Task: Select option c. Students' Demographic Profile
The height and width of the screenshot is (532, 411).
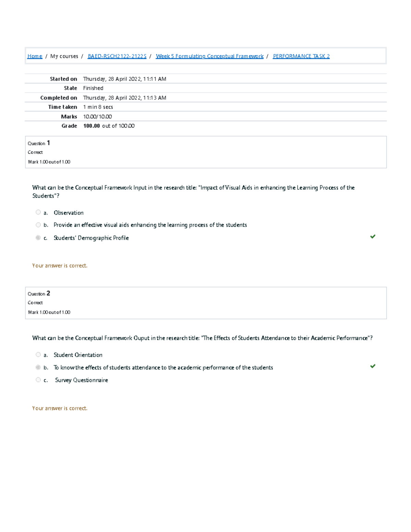Action: coord(38,237)
